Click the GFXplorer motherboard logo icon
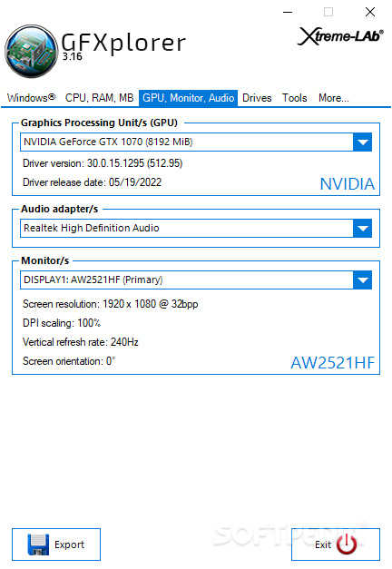 point(31,51)
